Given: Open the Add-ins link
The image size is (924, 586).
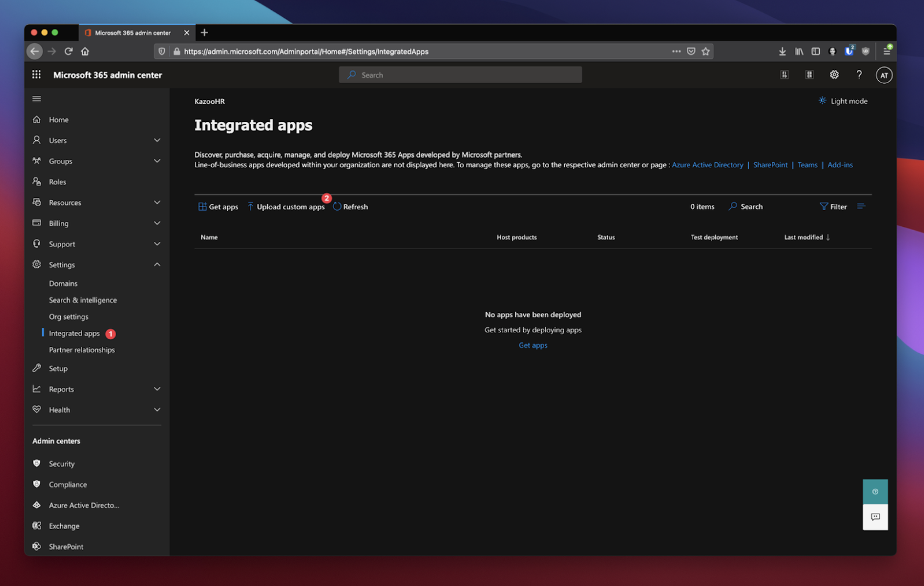Looking at the screenshot, I should tap(840, 165).
